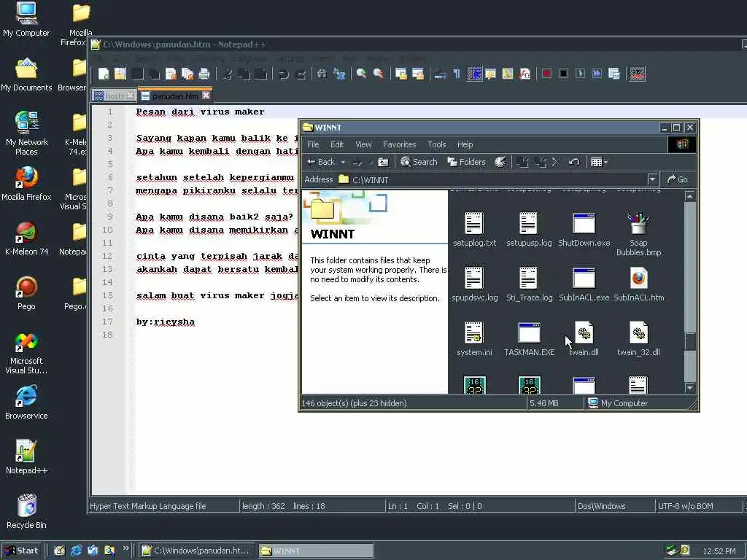
Task: Click the WINNT file list scroll up arrow
Action: coord(690,196)
